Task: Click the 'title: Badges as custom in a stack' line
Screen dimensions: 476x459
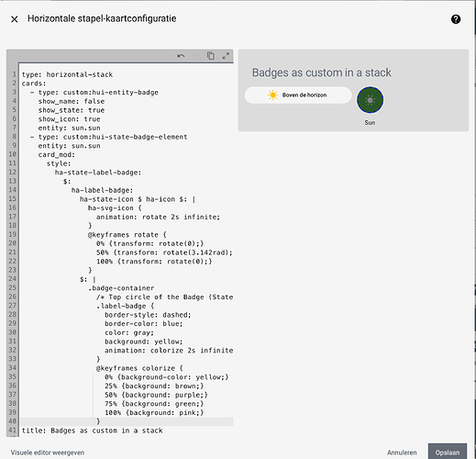Action: tap(92, 431)
